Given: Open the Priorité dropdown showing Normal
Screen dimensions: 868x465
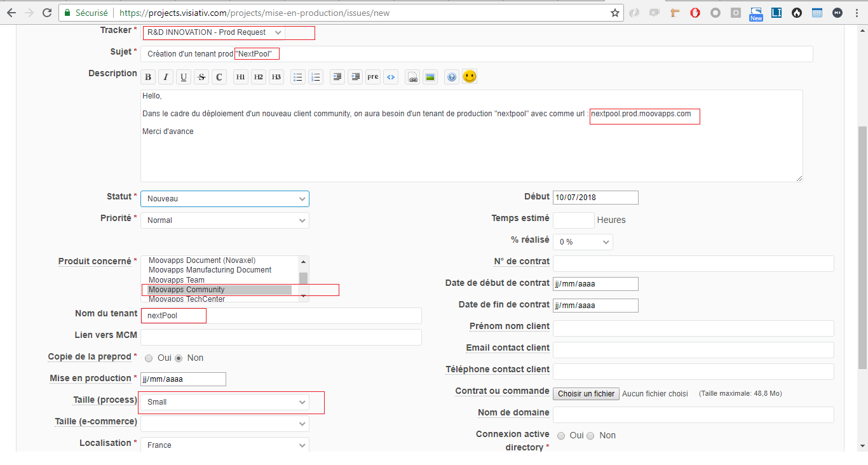Looking at the screenshot, I should click(225, 220).
